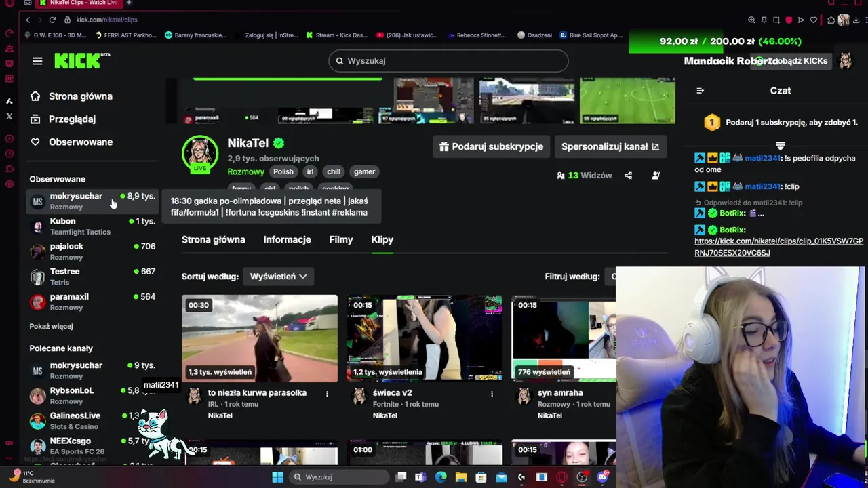The image size is (868, 488).
Task: Click the Spersonalizuj kanał button
Action: [610, 146]
